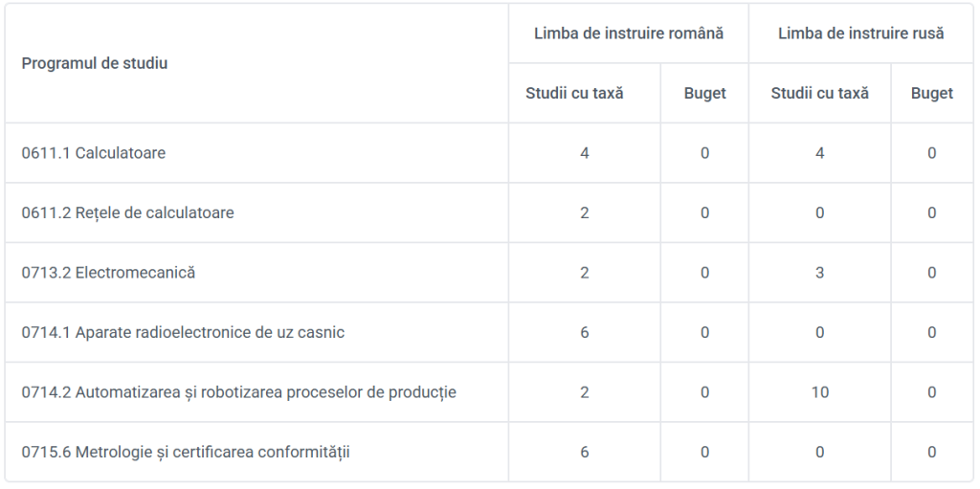Click Calculatoare's rusă "Studii cu taxă" value
This screenshot has width=980, height=489.
click(819, 153)
